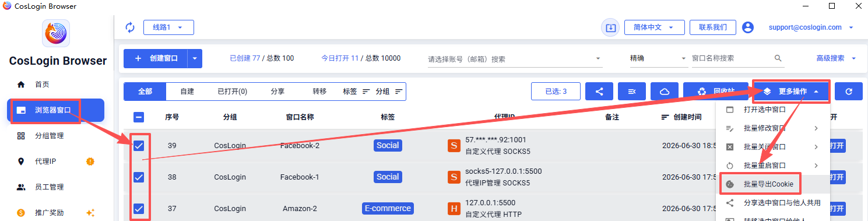This screenshot has width=868, height=221.
Task: Uncheck the checkbox for row 37 Amazon-2
Action: 139,209
